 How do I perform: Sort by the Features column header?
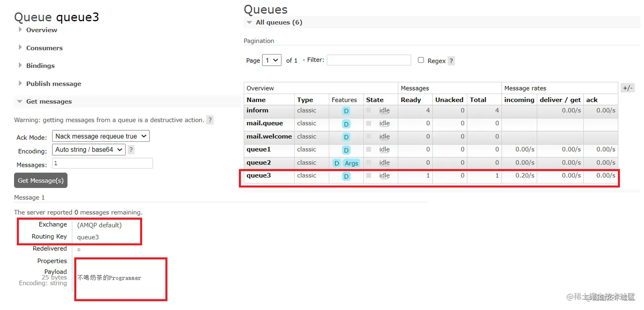coord(344,100)
